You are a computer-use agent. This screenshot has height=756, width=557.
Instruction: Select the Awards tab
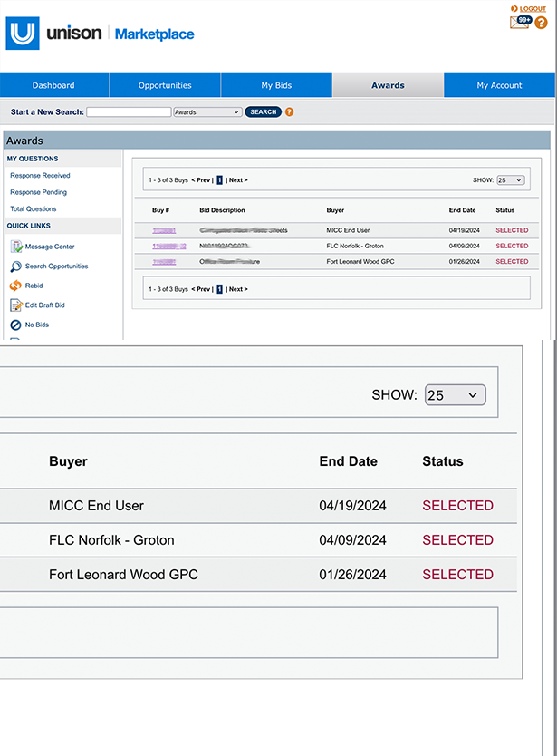click(388, 85)
